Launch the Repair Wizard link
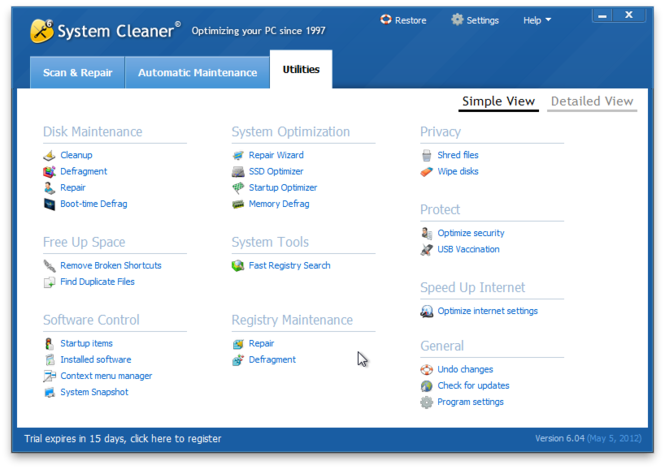The width and height of the screenshot is (665, 469). [276, 155]
